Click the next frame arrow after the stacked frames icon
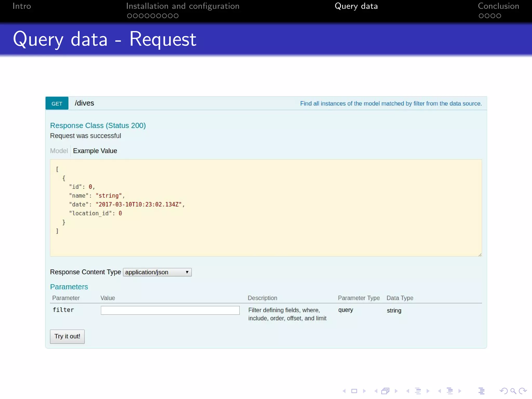 [396, 391]
